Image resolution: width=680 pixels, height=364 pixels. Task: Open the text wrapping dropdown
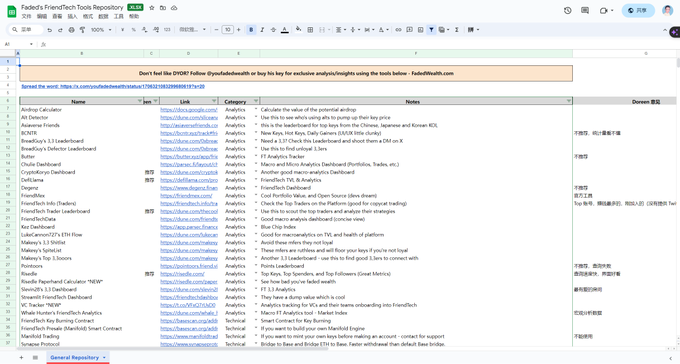click(x=369, y=30)
